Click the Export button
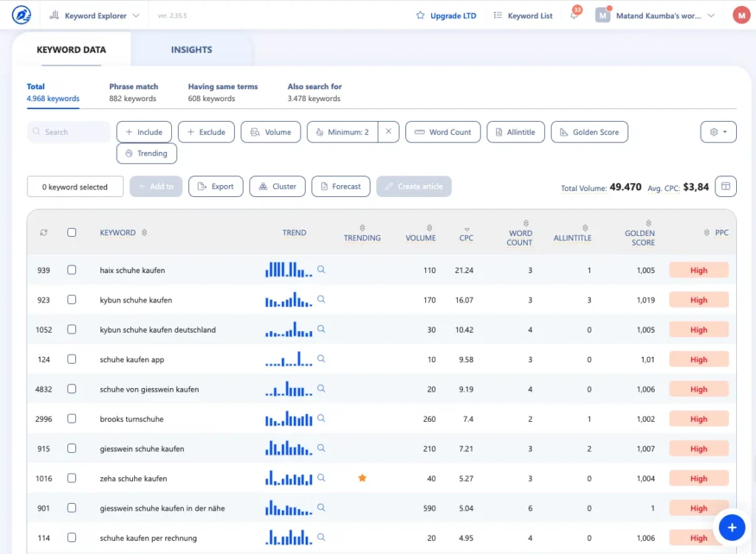 tap(215, 187)
